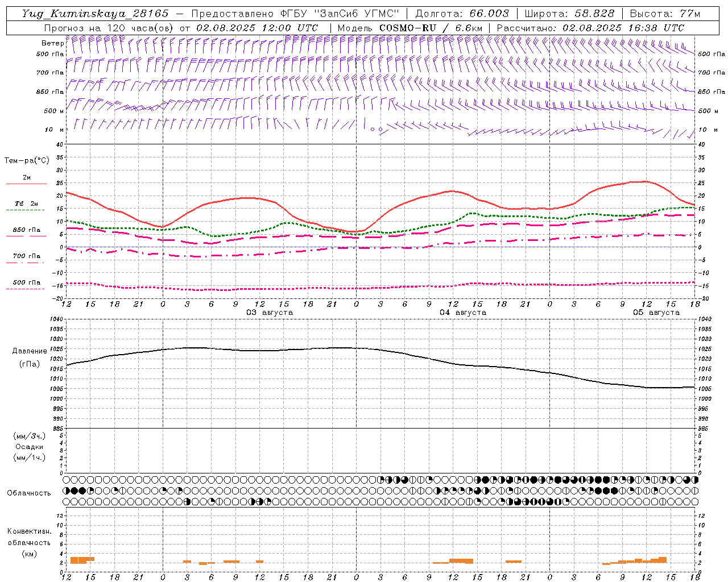Click the red 2м temperature legend line
The height and width of the screenshot is (582, 728).
coord(26,184)
